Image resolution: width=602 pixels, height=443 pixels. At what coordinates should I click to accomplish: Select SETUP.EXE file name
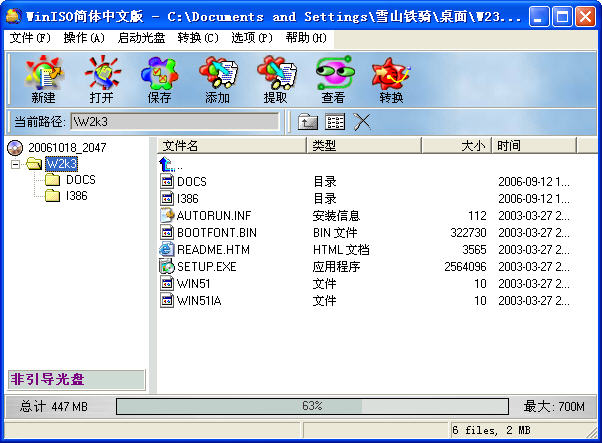pyautogui.click(x=207, y=267)
